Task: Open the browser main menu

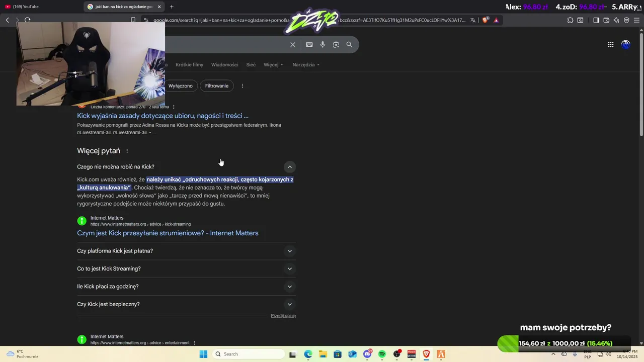Action: coord(637,20)
